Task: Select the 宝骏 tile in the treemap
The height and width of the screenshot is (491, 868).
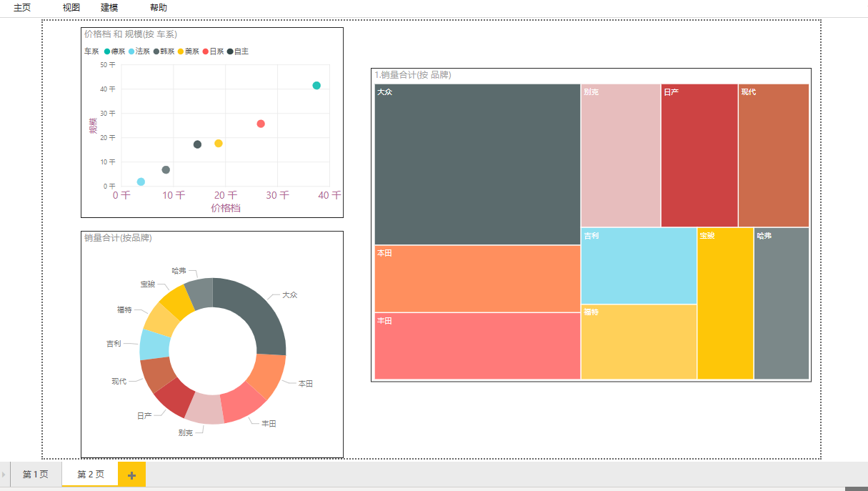Action: 726,304
